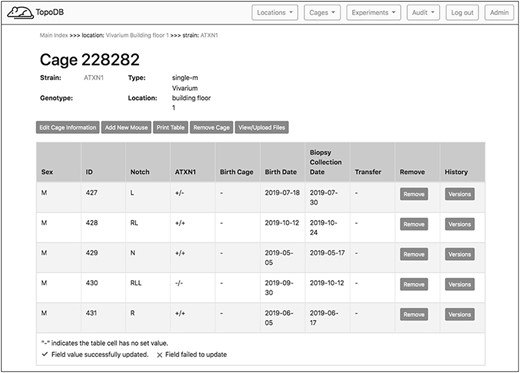This screenshot has height=373, width=520.
Task: Click genotype +/- for mouse 427
Action: tap(179, 193)
